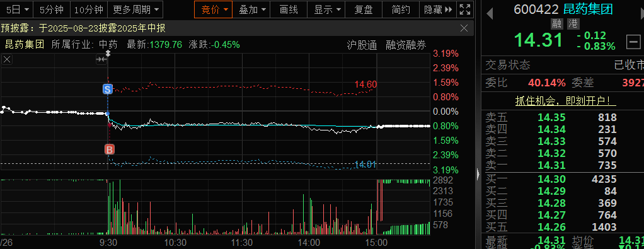Close the 预披露 notice bar
This screenshot has height=249, width=644.
[x=464, y=28]
